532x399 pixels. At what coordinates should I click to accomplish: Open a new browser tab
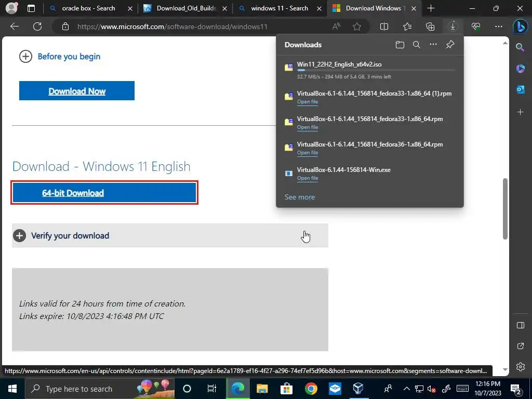431,8
